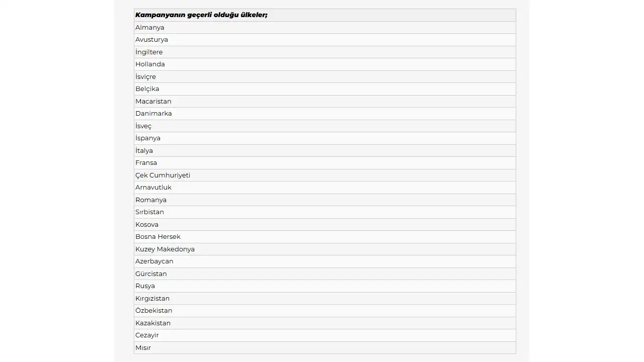Select the Fransa table row
The image size is (644, 362).
146,163
